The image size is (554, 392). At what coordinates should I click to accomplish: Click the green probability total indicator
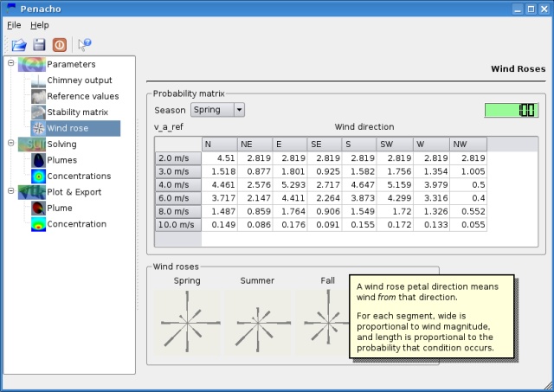512,110
